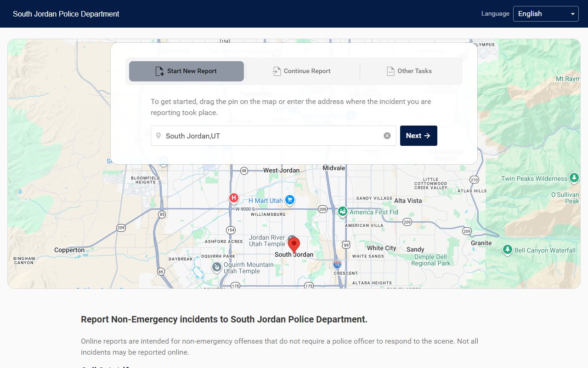
Task: Click the Sandy city map label
Action: click(x=415, y=249)
